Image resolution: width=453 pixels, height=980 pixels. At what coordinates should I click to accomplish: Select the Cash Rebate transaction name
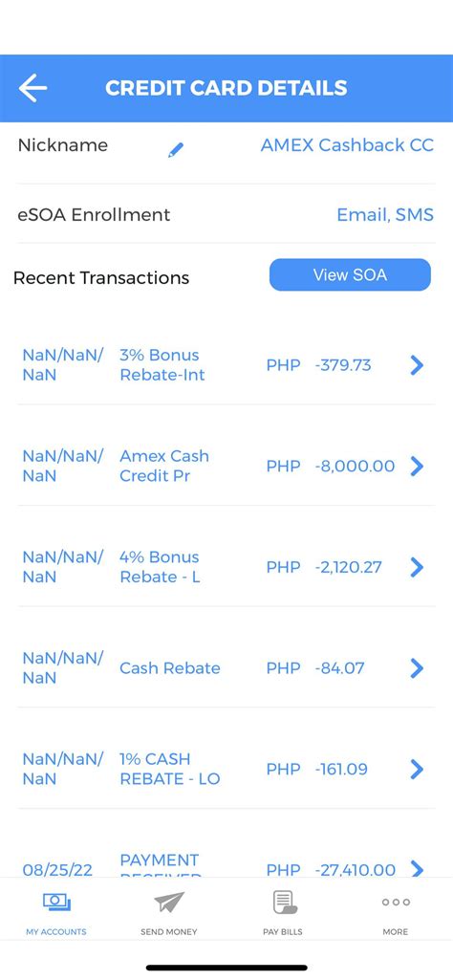pos(170,668)
